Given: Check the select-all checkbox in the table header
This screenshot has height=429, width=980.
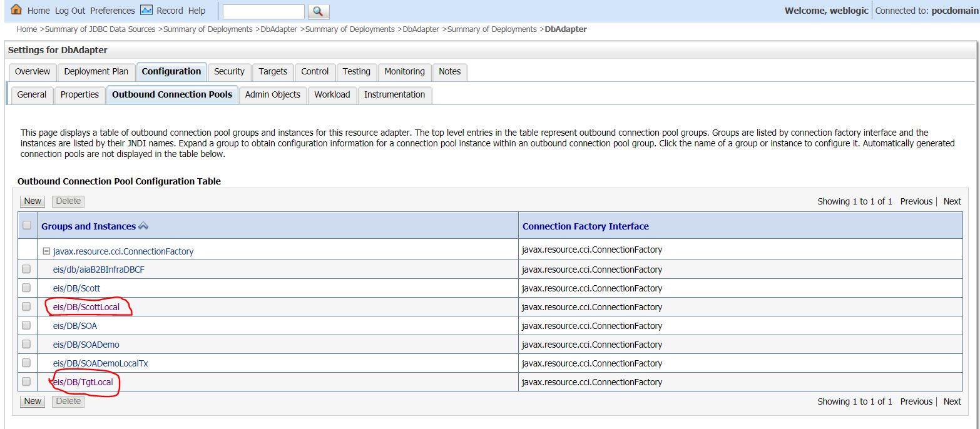Looking at the screenshot, I should (x=26, y=226).
